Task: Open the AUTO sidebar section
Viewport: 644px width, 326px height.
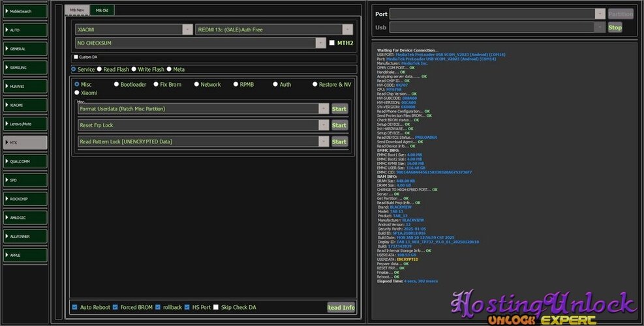Action: pyautogui.click(x=25, y=30)
